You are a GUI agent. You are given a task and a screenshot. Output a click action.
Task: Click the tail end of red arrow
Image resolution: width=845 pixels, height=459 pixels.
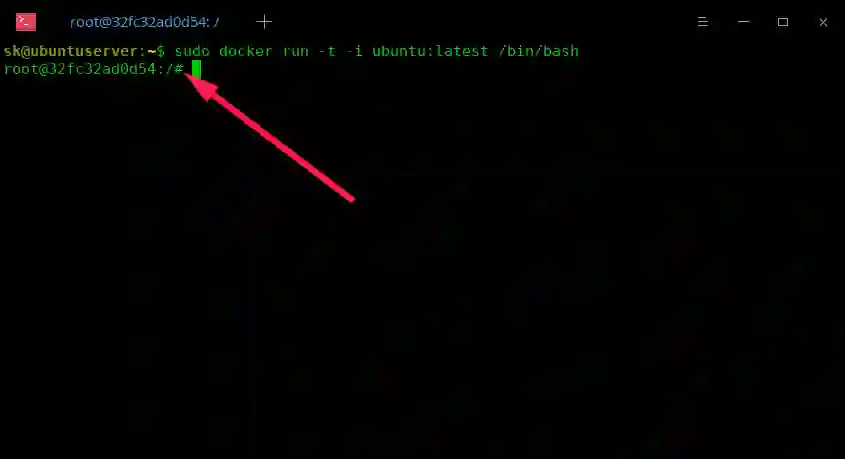(x=350, y=199)
